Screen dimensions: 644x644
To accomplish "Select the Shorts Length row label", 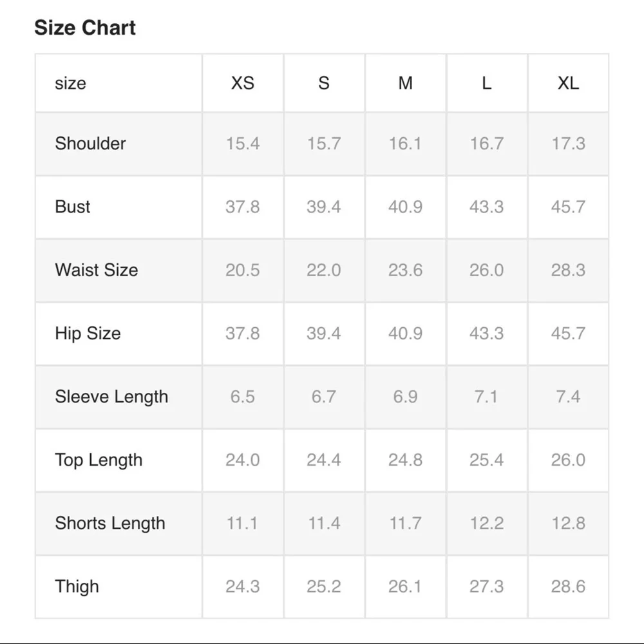I will pos(110,523).
